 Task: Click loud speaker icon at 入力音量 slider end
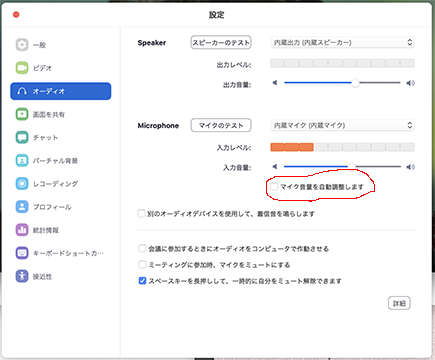pyautogui.click(x=410, y=167)
